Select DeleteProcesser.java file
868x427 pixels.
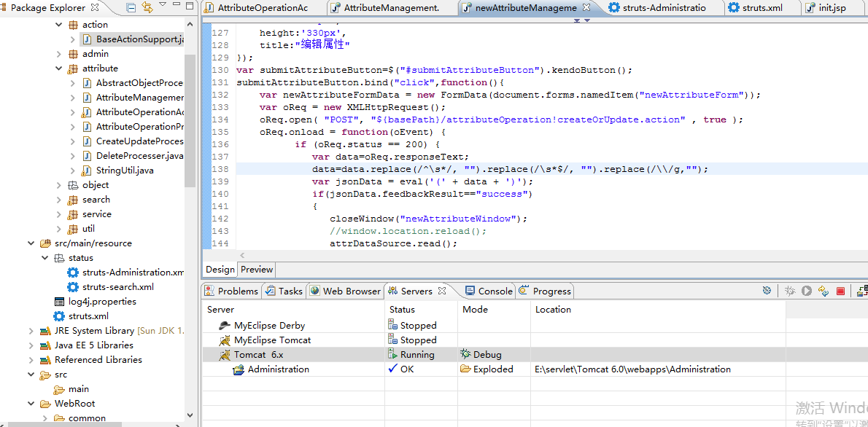133,156
